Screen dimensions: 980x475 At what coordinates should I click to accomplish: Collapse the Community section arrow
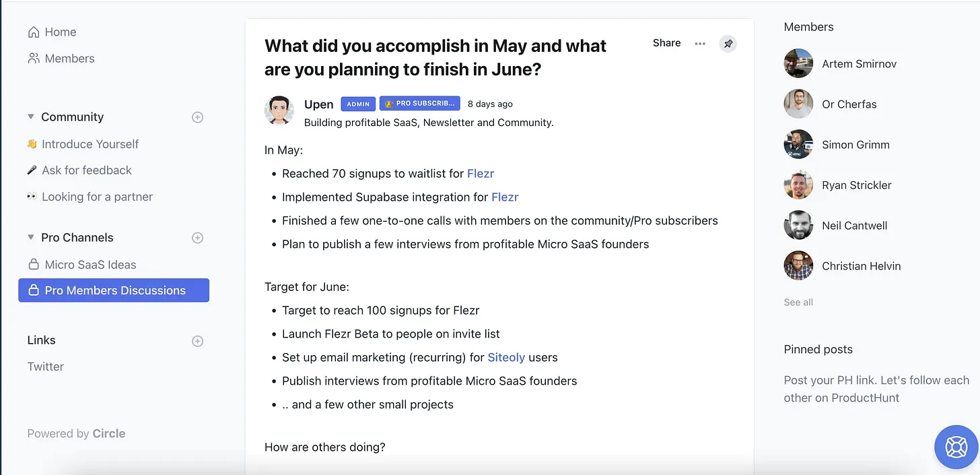(x=30, y=117)
